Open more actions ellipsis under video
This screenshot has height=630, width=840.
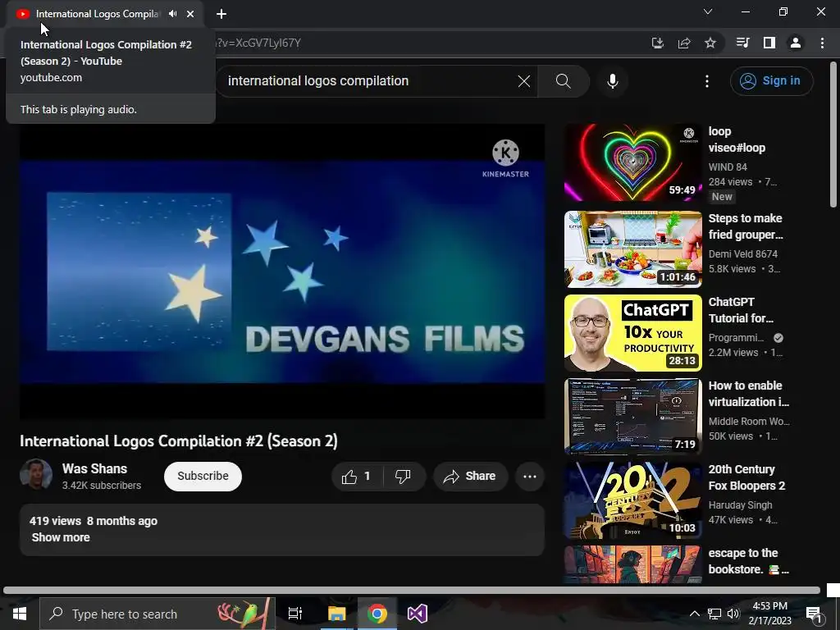coord(530,477)
